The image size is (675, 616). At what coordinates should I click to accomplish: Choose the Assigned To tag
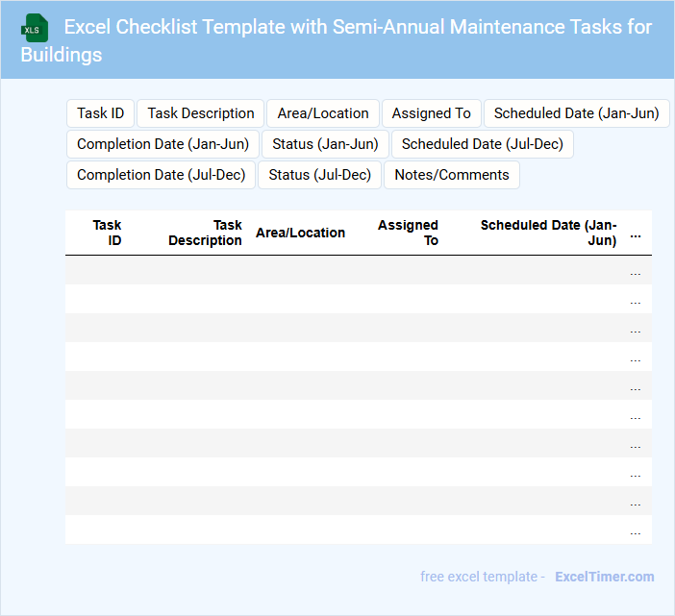point(432,113)
